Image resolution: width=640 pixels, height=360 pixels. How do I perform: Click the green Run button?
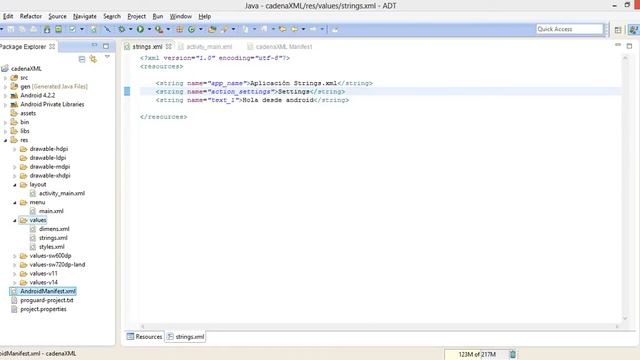[x=140, y=29]
